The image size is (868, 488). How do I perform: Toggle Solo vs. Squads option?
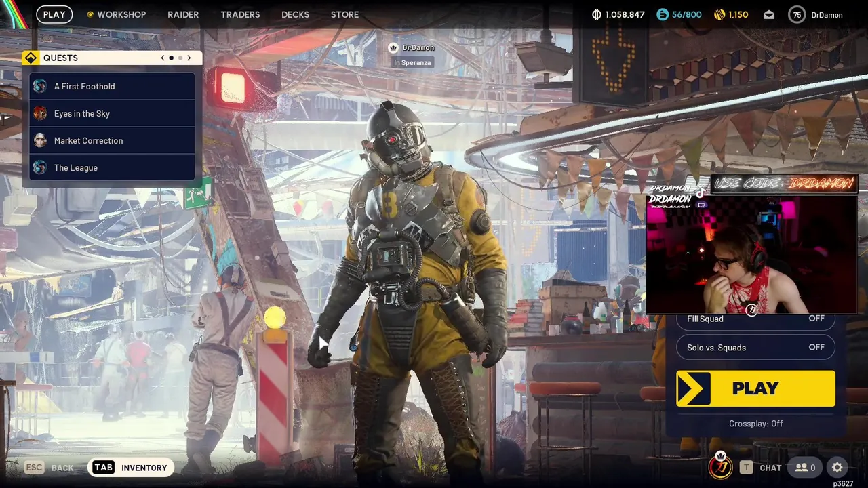(755, 348)
